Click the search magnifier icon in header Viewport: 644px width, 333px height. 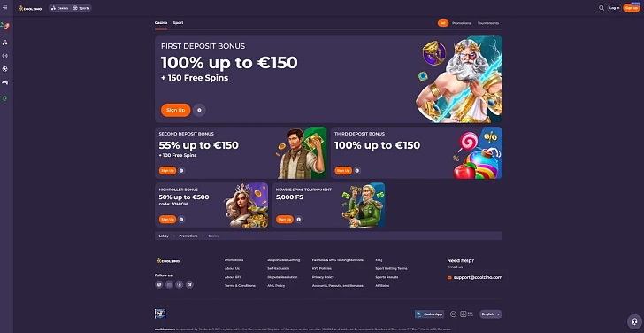click(602, 8)
